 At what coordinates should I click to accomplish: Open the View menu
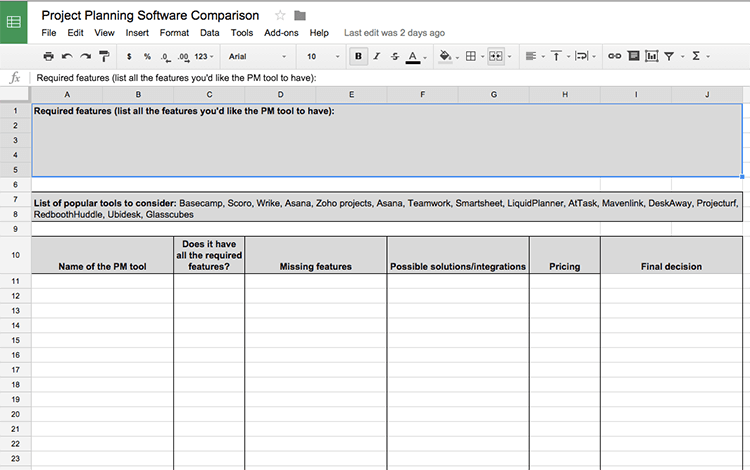(x=104, y=33)
